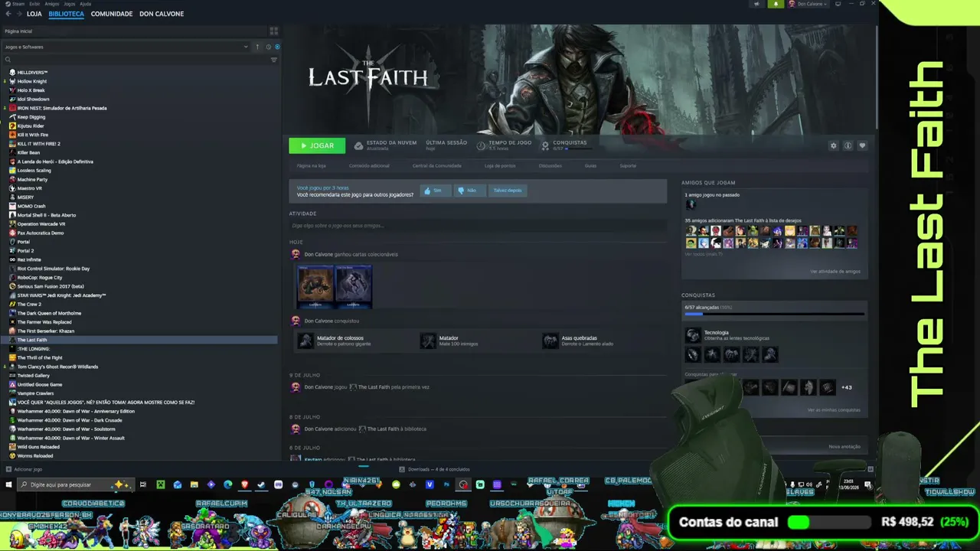Add The Last Faith to favorites heart
This screenshot has height=551, width=980.
(862, 145)
